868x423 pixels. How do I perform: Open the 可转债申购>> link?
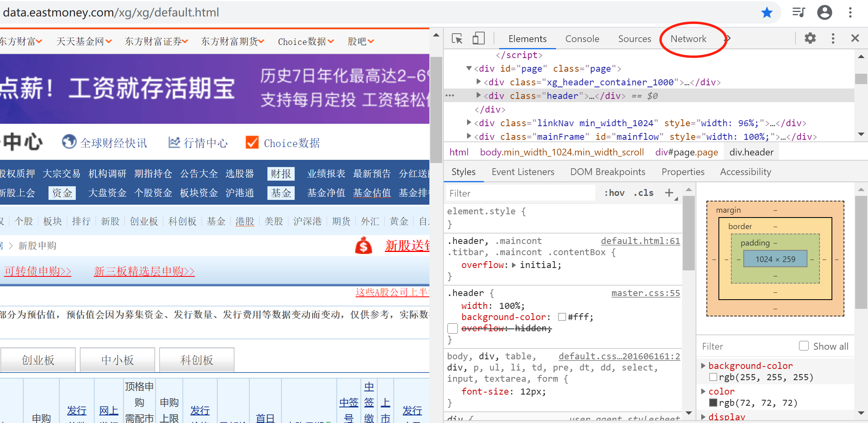point(38,271)
